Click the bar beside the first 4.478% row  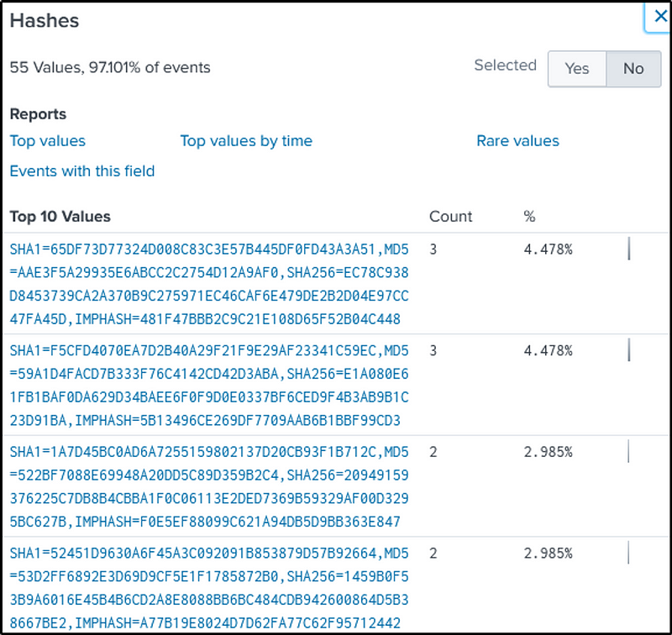coord(628,249)
